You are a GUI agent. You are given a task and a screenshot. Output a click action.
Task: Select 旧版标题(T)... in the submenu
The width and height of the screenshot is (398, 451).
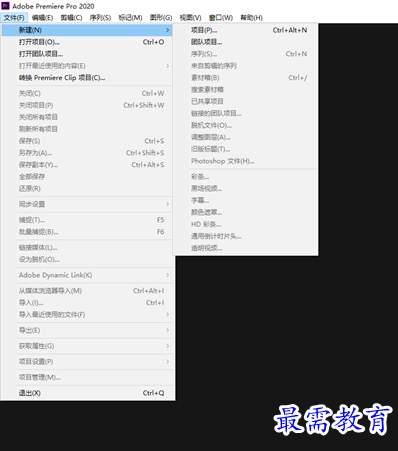(x=245, y=149)
